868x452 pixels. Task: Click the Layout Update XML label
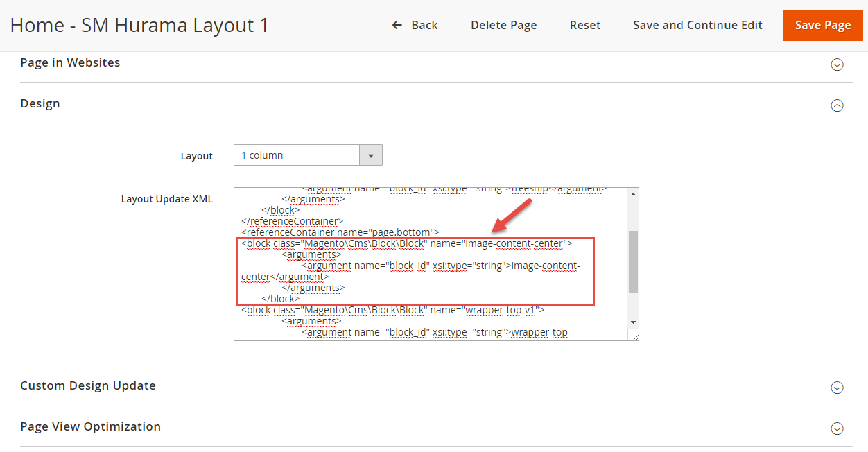(x=167, y=199)
